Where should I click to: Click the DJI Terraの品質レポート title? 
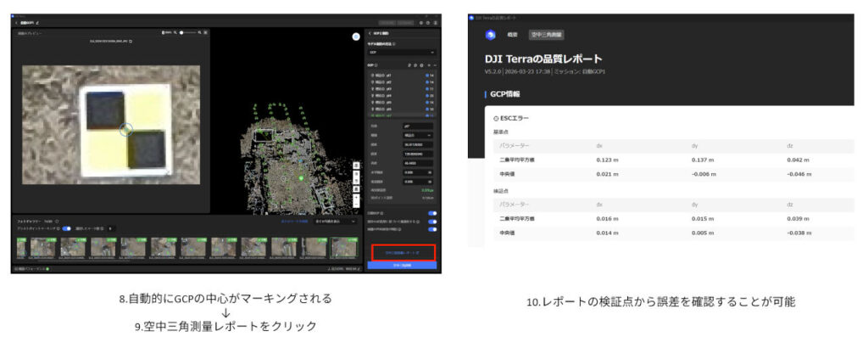[x=543, y=59]
